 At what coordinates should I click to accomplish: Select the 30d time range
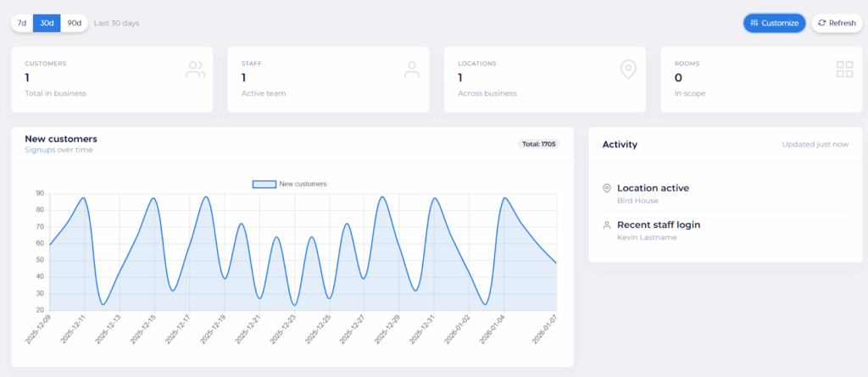pyautogui.click(x=47, y=23)
